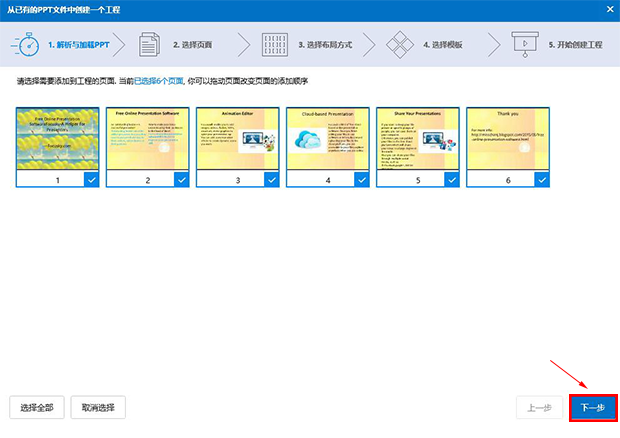The image size is (620, 438).
Task: Select step 3 选择布局方式
Action: 325,45
